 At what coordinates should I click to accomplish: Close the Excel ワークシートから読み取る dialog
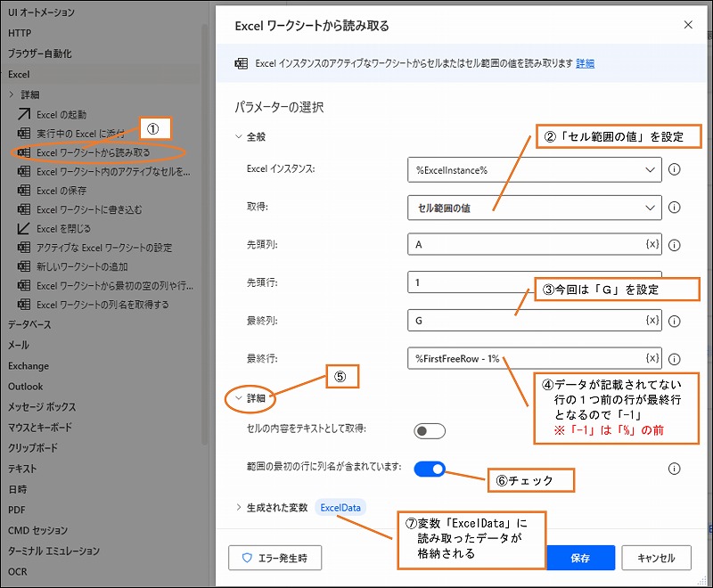point(688,25)
